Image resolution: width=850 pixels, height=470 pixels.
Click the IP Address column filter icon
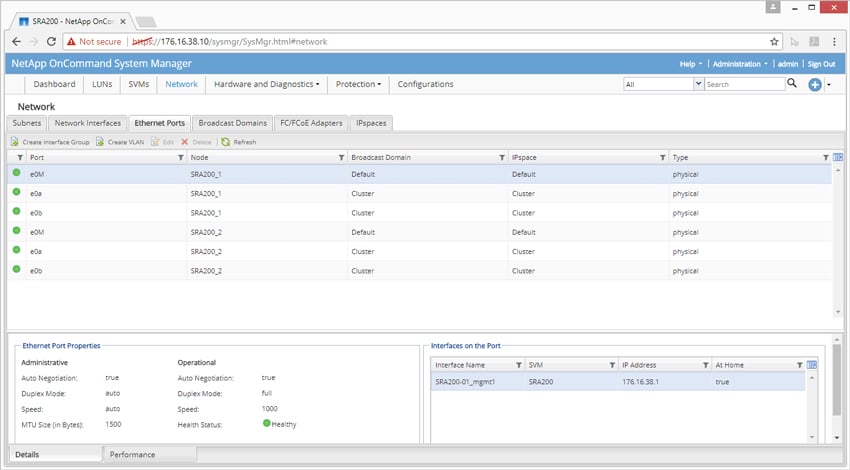(x=705, y=365)
